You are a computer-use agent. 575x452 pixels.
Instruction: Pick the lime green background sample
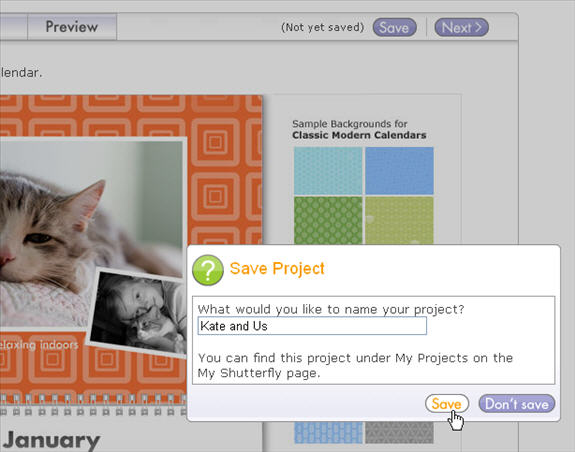(x=399, y=220)
